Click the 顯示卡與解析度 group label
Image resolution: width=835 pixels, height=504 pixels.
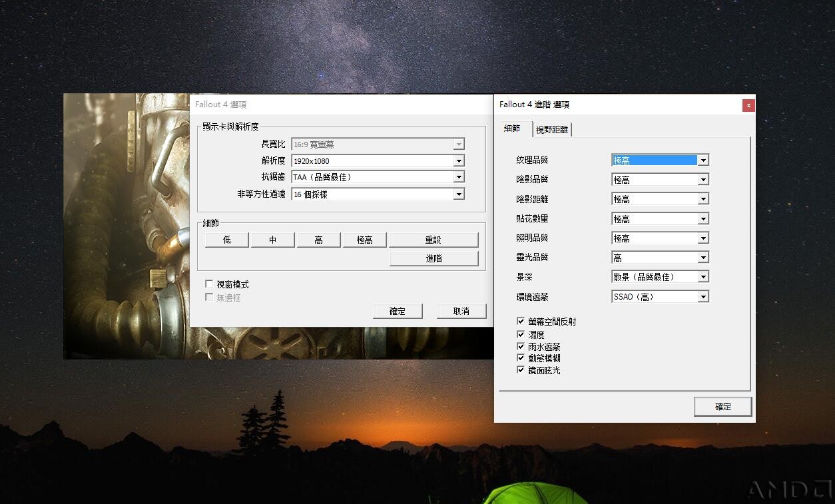coord(230,126)
